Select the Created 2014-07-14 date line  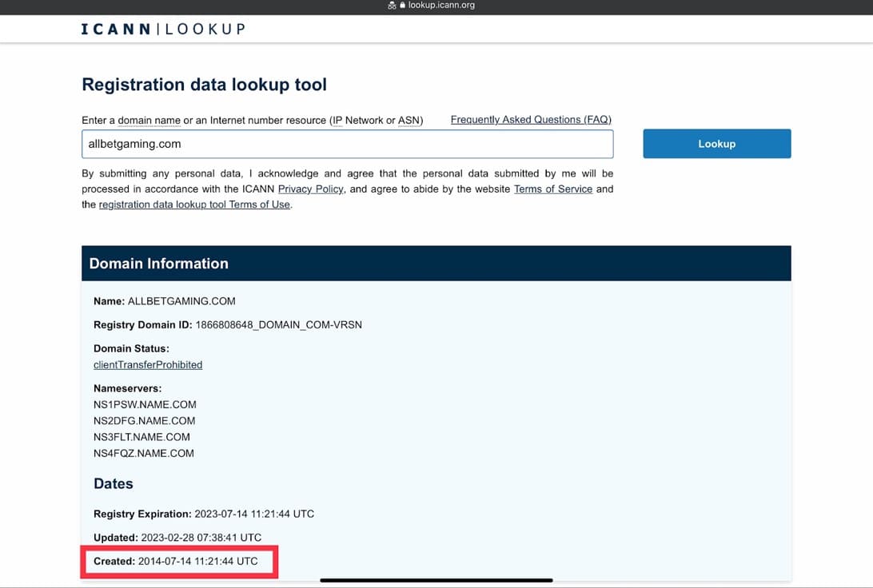[x=175, y=562]
